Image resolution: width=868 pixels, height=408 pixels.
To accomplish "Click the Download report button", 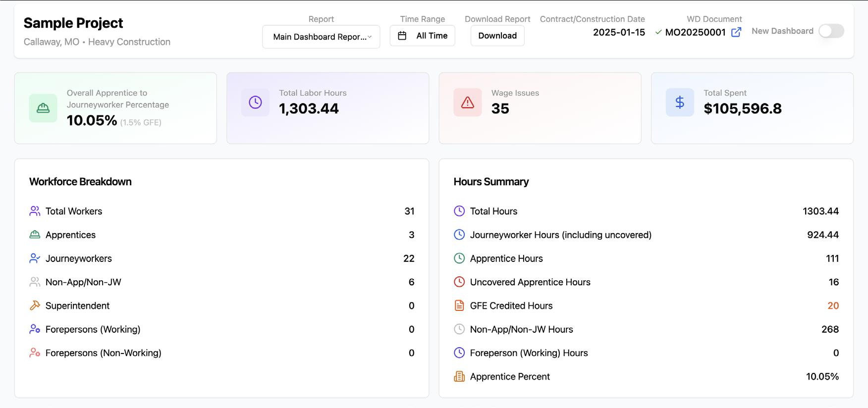I will (x=497, y=36).
